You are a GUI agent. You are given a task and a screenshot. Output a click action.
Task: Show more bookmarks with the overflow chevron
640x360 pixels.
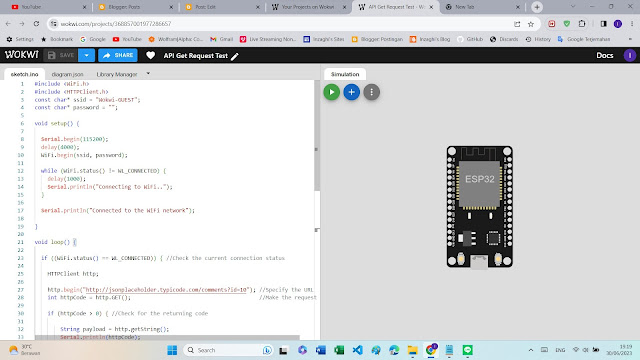pyautogui.click(x=630, y=39)
